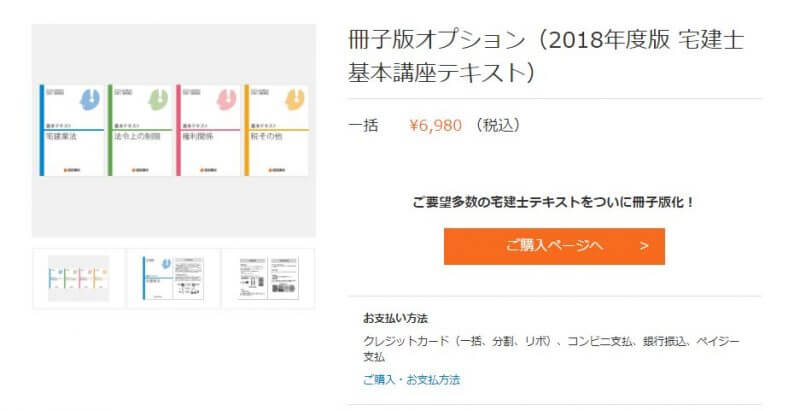The width and height of the screenshot is (800, 411).
Task: Click the arrow chevron on the orange button
Action: tap(644, 246)
